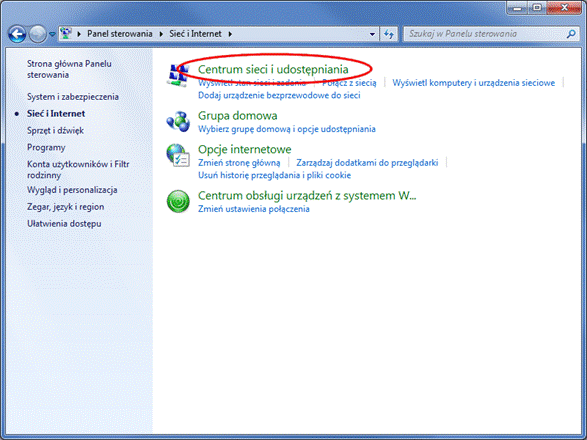This screenshot has width=587, height=440.
Task: Click the Grupa domowa icon
Action: [x=178, y=121]
